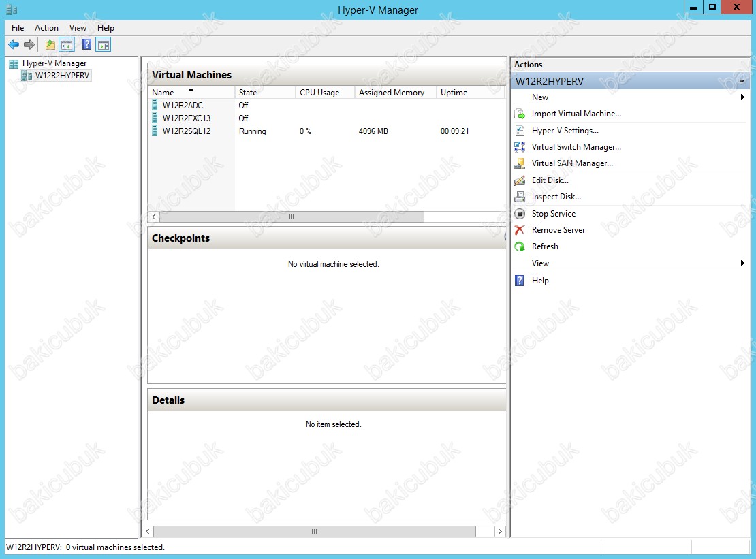Viewport: 756px width, 559px height.
Task: Click the W12R2EXC13 virtual machine icon
Action: point(155,118)
